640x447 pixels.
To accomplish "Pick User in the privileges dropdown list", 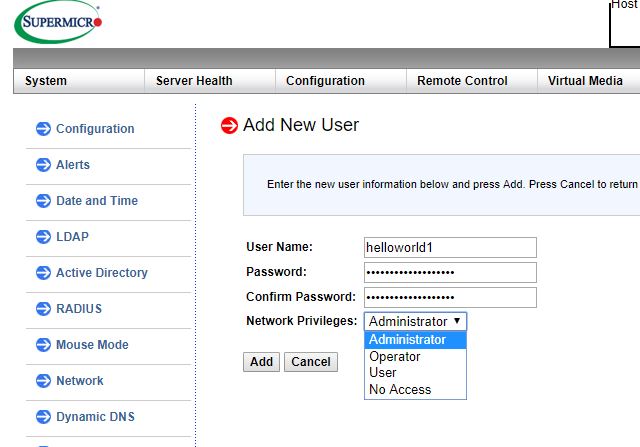I will [x=383, y=373].
